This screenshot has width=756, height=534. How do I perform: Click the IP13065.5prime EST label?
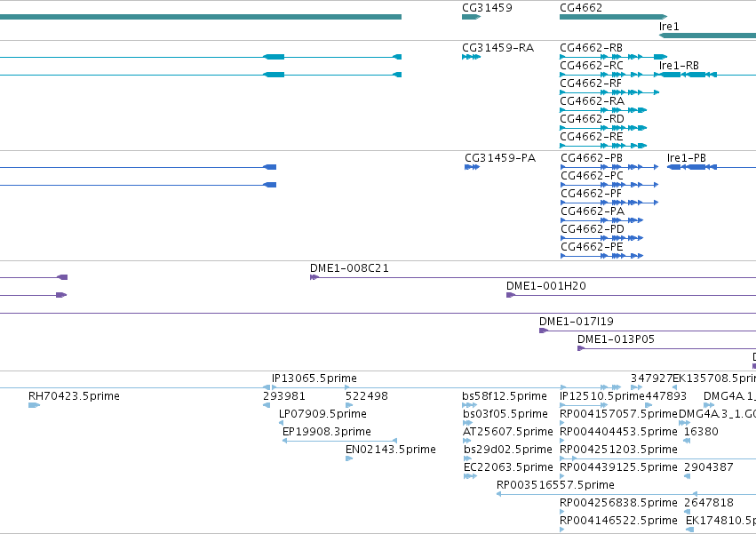(x=314, y=379)
